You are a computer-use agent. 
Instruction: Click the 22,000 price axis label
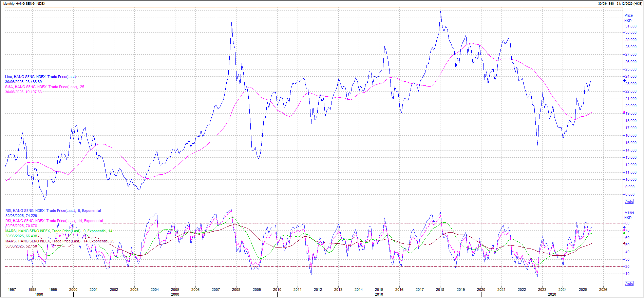click(x=631, y=91)
